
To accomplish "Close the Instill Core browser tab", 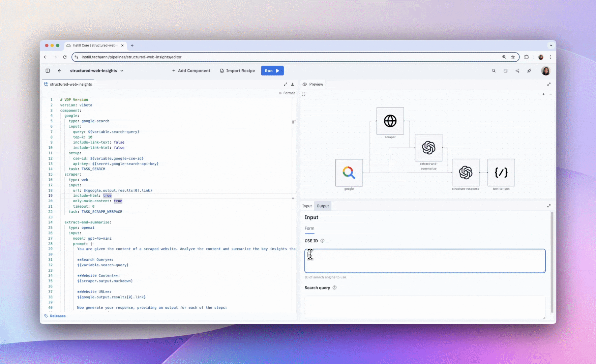I will tap(122, 45).
